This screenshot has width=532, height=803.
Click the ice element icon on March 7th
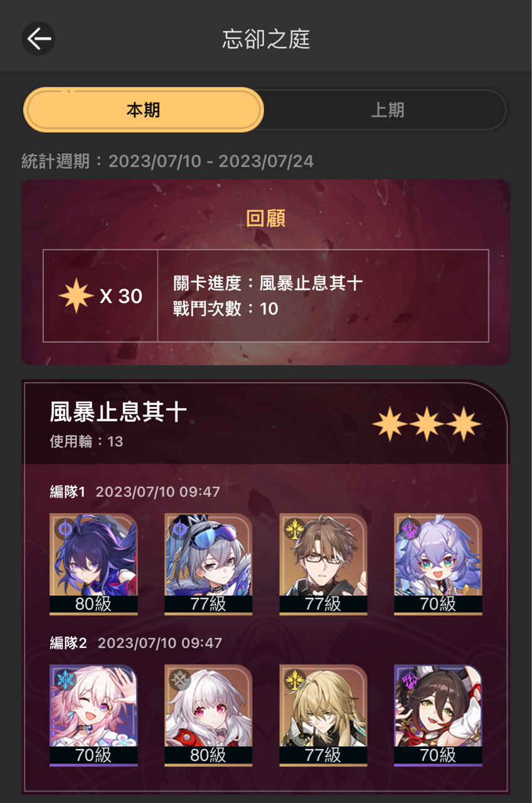(65, 679)
